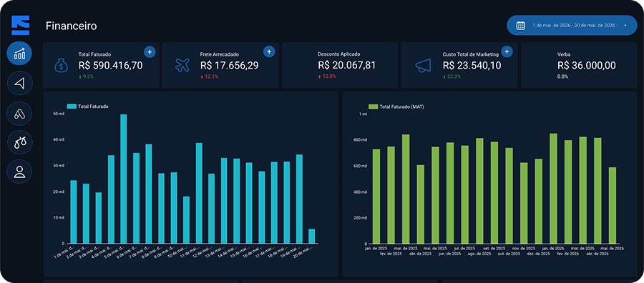Click the mar. de 2025 axis label
The image size is (644, 283).
click(x=406, y=248)
